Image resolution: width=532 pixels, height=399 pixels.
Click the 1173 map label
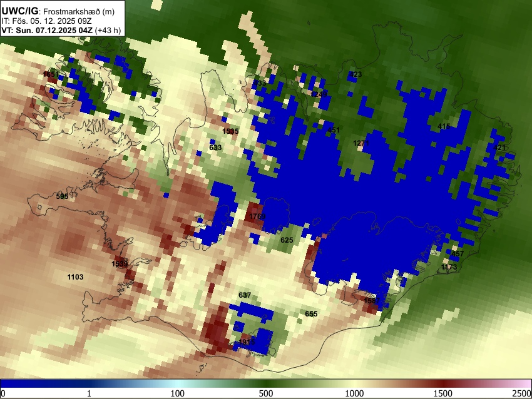pos(449,267)
